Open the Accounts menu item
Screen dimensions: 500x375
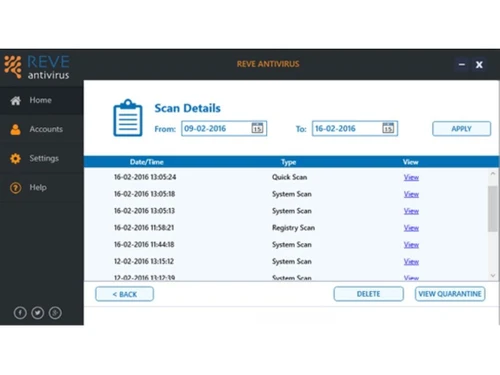tap(42, 129)
